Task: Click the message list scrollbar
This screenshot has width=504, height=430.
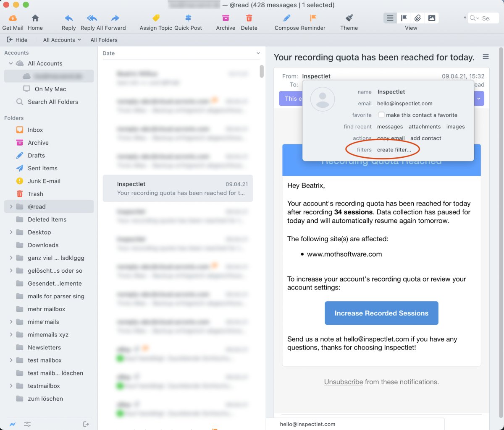Action: click(x=262, y=71)
